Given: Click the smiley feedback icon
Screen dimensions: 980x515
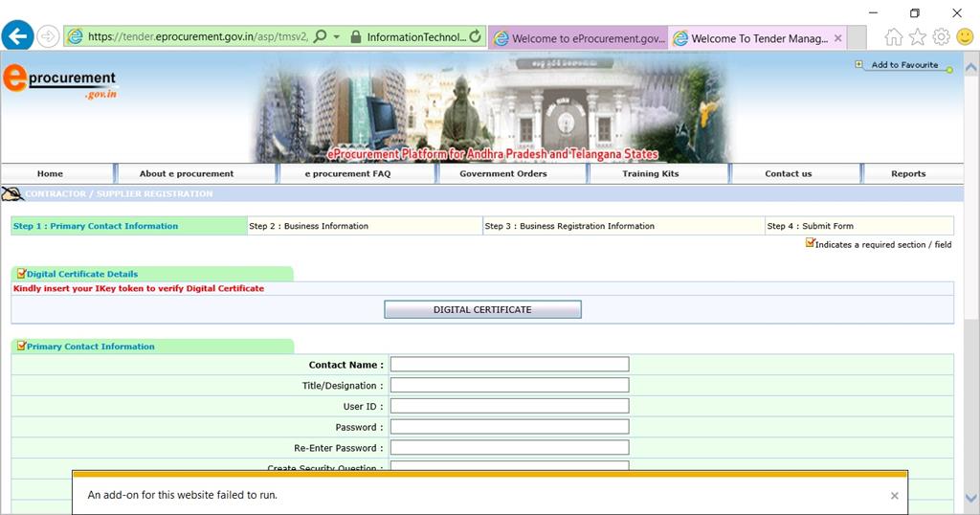Looking at the screenshot, I should pos(965,37).
